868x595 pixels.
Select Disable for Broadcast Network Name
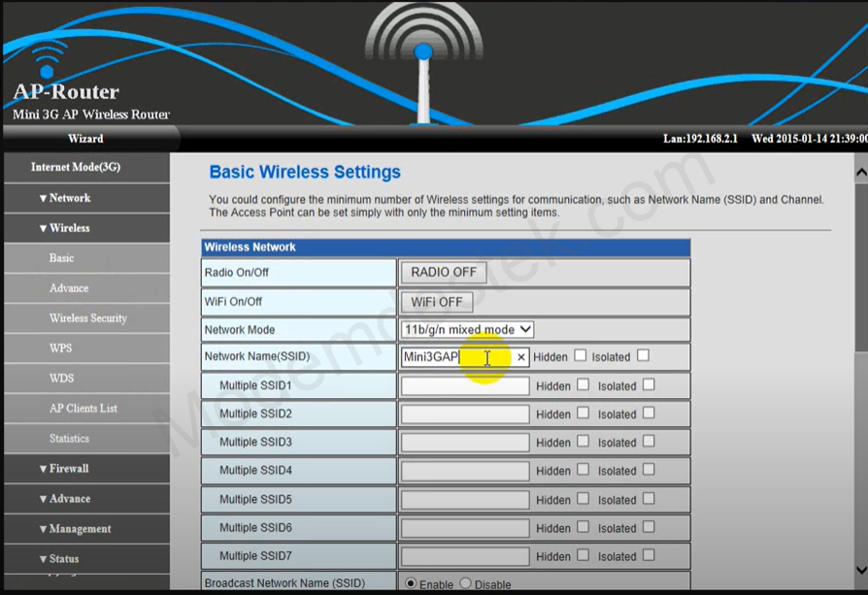[465, 583]
